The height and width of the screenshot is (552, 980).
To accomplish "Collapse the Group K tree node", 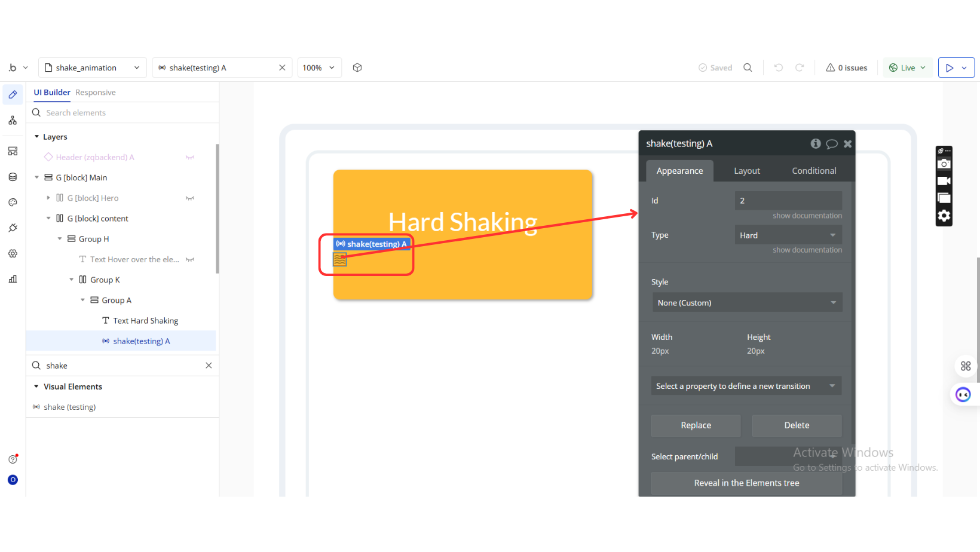I will click(71, 280).
